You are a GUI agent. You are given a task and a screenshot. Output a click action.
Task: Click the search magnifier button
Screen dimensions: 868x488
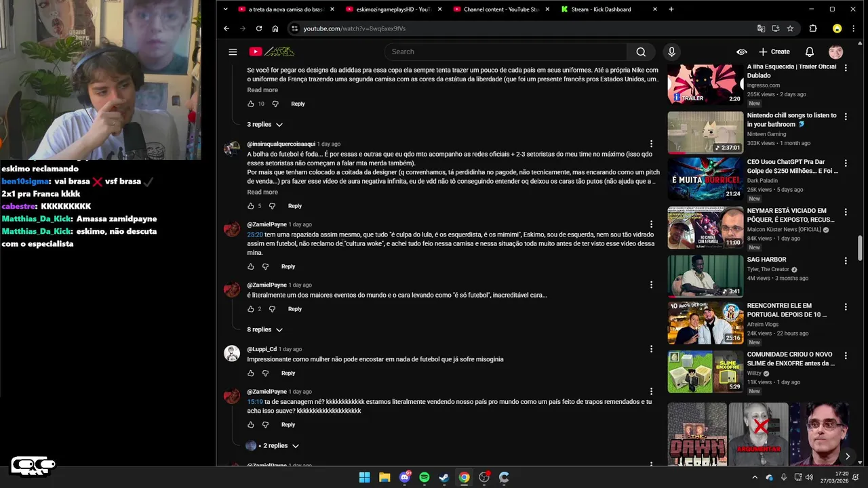641,52
